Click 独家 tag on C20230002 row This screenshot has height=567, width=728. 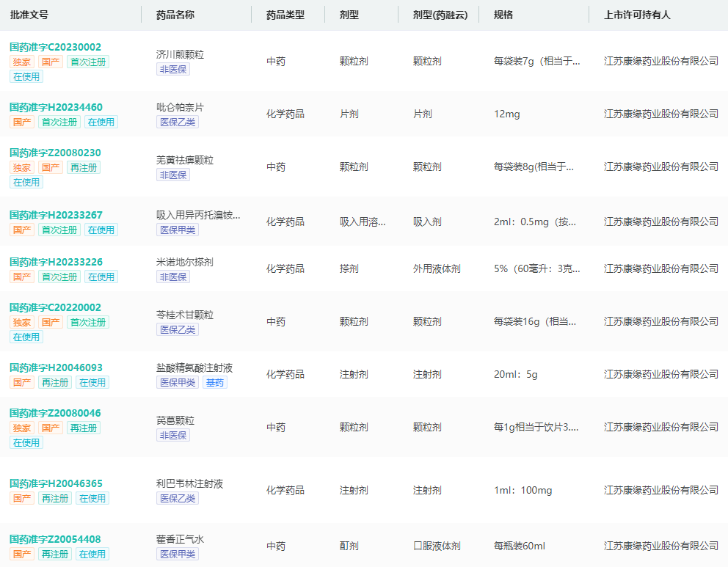pyautogui.click(x=22, y=62)
